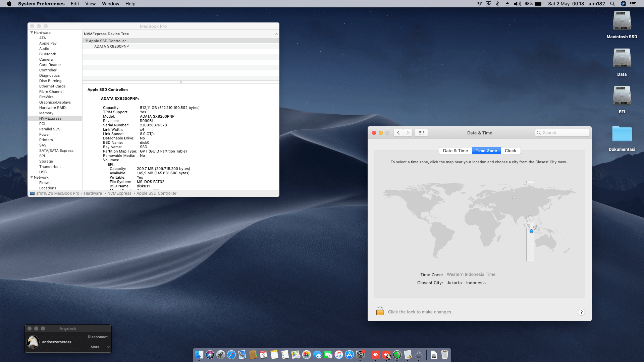Viewport: 644px width, 362px height.
Task: Open Date & Time help button
Action: [x=581, y=312]
